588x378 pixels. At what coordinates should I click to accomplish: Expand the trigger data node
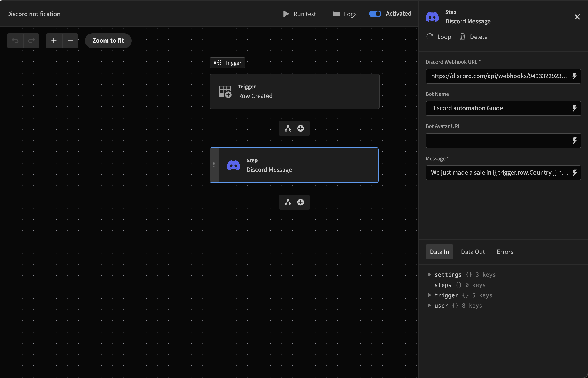(x=430, y=295)
